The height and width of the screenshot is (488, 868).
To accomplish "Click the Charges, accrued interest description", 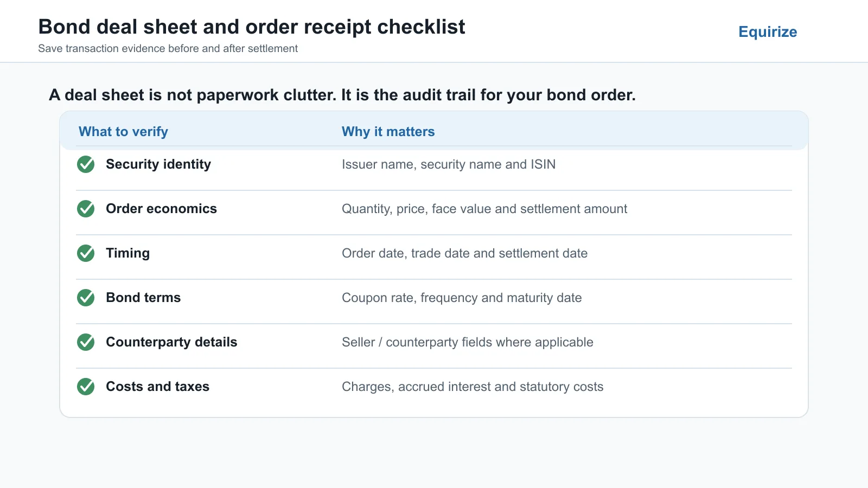I will [x=473, y=387].
